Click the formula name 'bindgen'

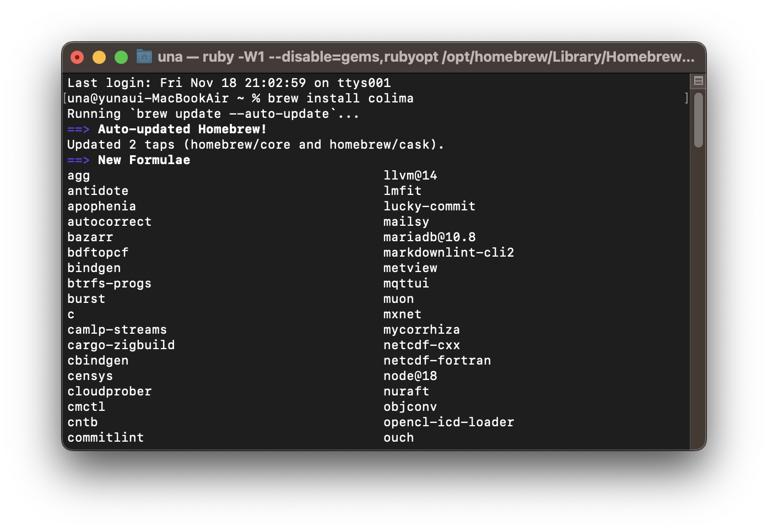[94, 268]
